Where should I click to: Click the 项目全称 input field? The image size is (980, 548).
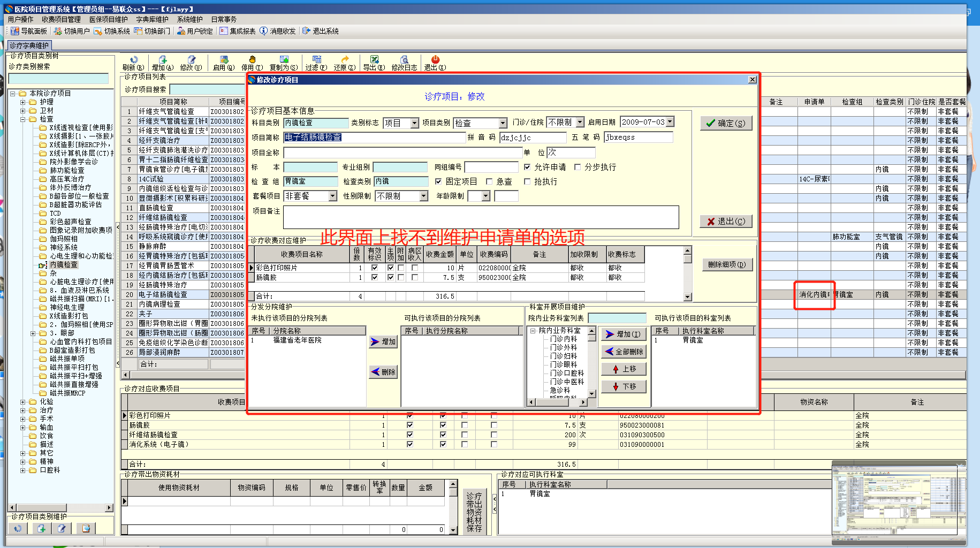[402, 153]
